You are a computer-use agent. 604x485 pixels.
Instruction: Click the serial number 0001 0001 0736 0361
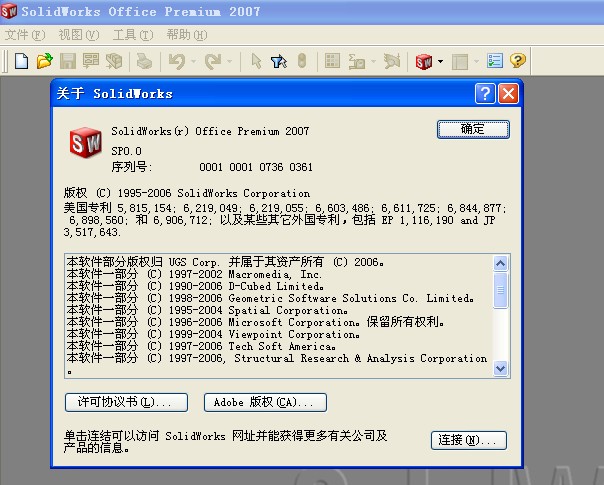tap(256, 167)
